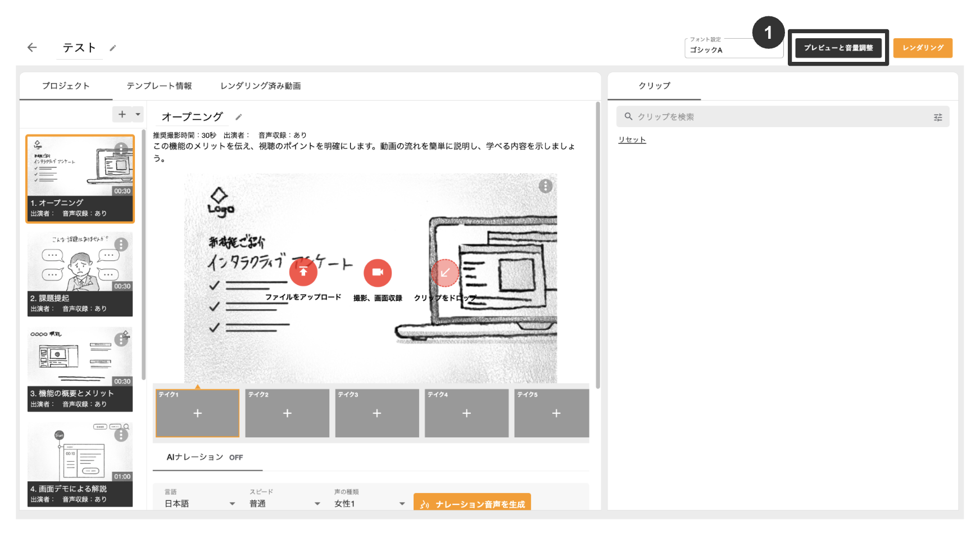Click the magnifier in the クリップを検索 bar
The height and width of the screenshot is (551, 980).
(628, 116)
